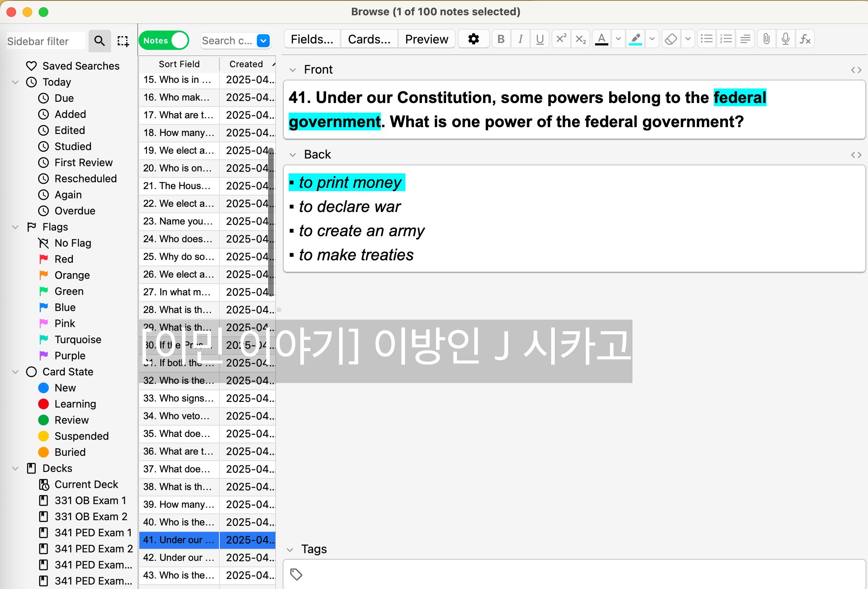Click the Preview button
Viewport: 868px width, 589px height.
[426, 39]
